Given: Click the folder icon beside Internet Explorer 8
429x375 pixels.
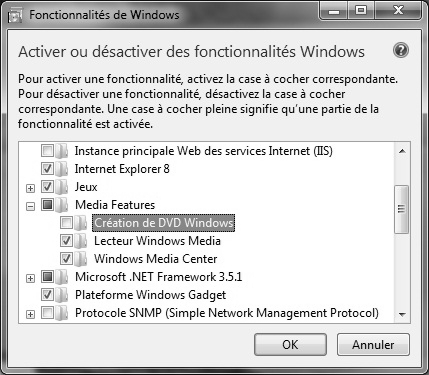Looking at the screenshot, I should click(62, 169).
